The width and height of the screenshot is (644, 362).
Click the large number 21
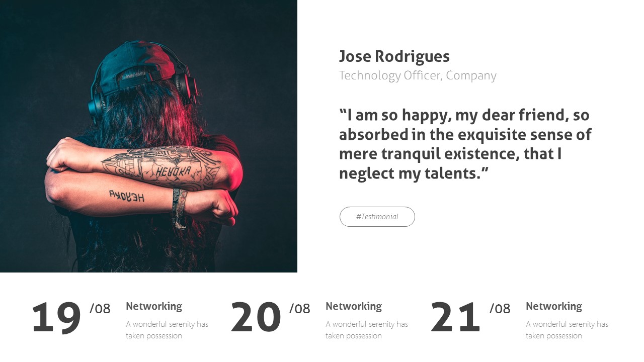click(x=455, y=318)
